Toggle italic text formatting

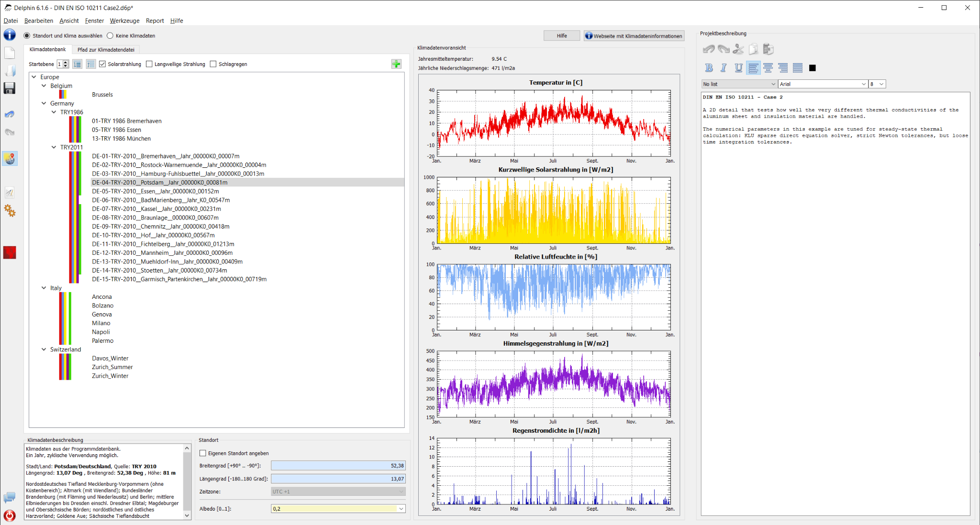(724, 68)
